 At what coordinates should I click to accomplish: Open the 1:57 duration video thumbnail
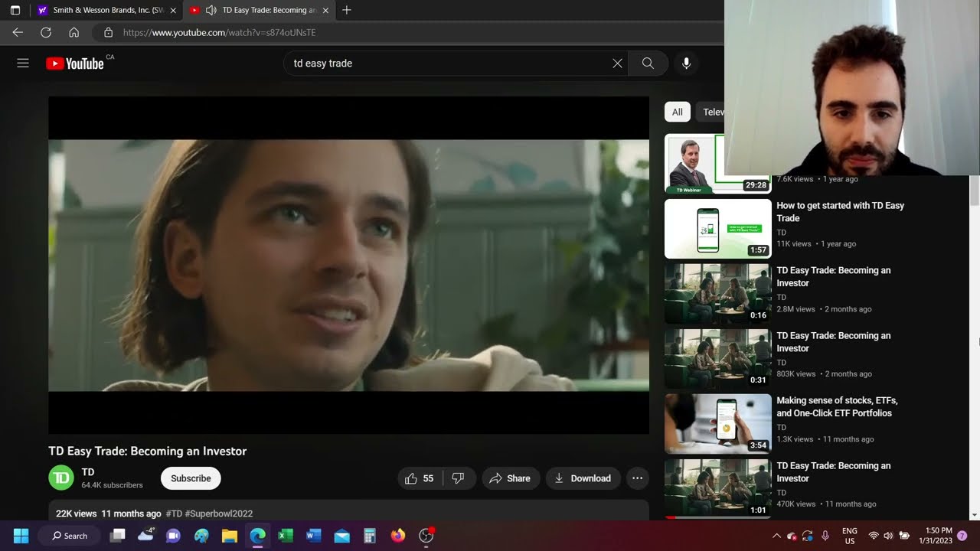click(x=718, y=229)
